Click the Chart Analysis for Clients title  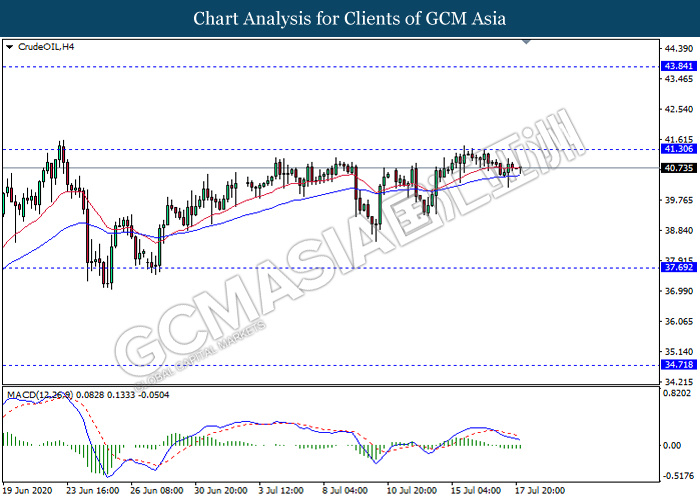[350, 19]
